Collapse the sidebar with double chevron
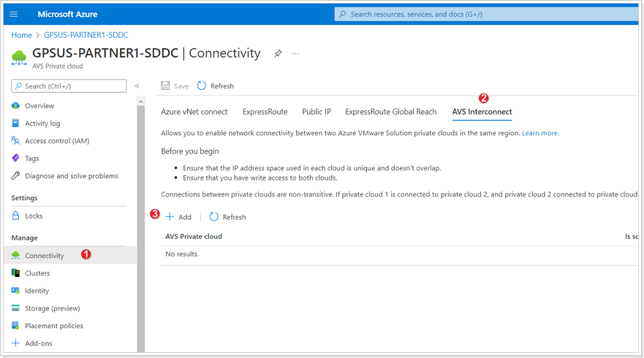This screenshot has height=358, width=644. tap(137, 85)
